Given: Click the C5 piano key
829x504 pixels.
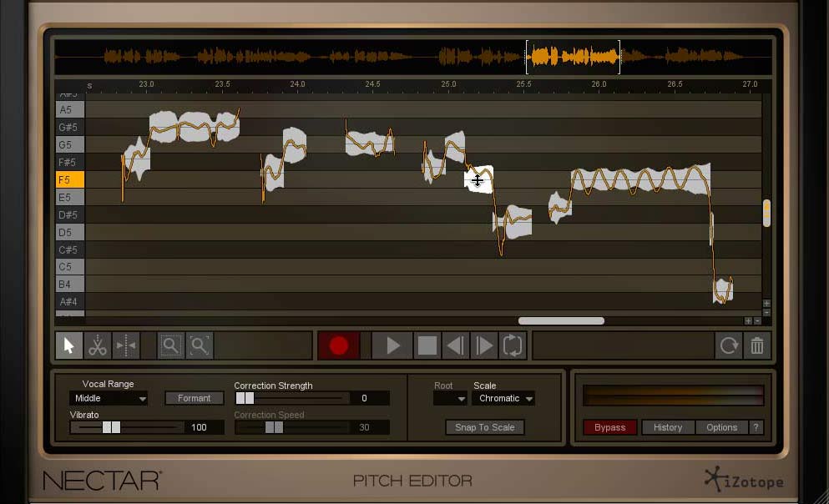Looking at the screenshot, I should pos(70,267).
